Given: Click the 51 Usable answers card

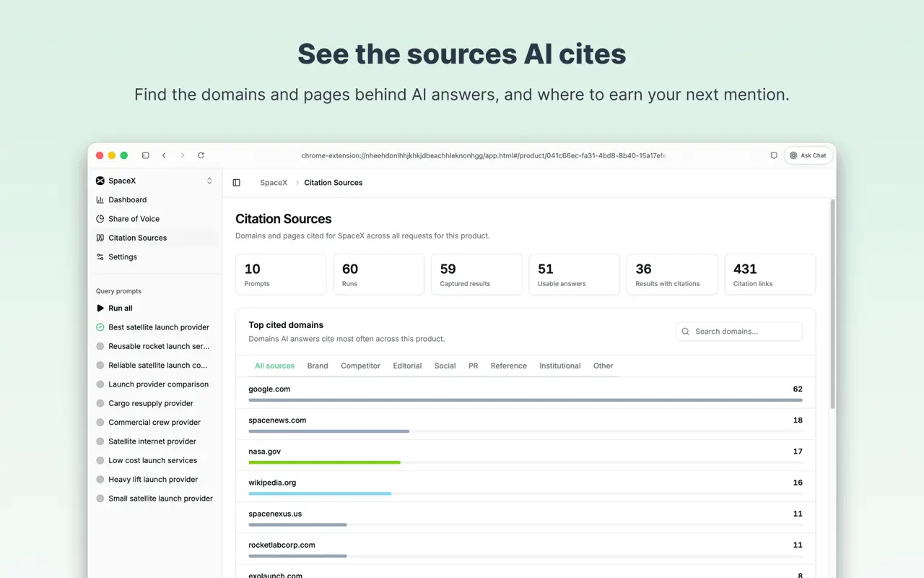Looking at the screenshot, I should pyautogui.click(x=575, y=275).
